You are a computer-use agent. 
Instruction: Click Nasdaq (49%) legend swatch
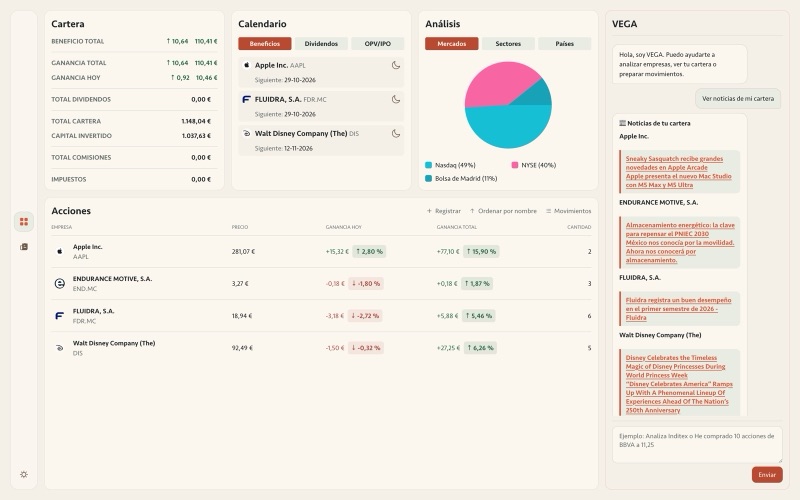click(x=429, y=165)
